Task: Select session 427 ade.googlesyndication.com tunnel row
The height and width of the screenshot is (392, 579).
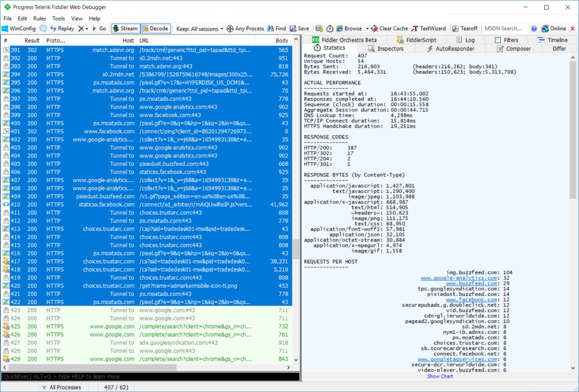Action: pyautogui.click(x=146, y=343)
